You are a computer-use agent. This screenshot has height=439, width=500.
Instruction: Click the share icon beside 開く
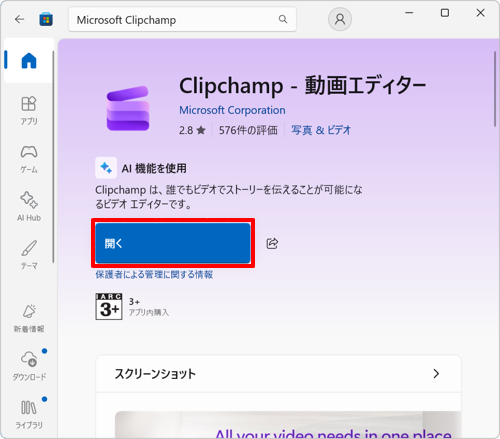272,243
